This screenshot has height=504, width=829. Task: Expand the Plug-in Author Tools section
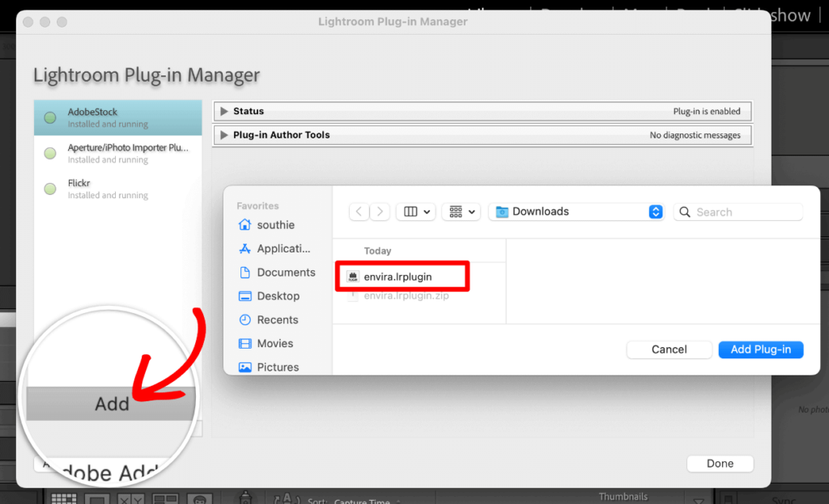click(224, 135)
